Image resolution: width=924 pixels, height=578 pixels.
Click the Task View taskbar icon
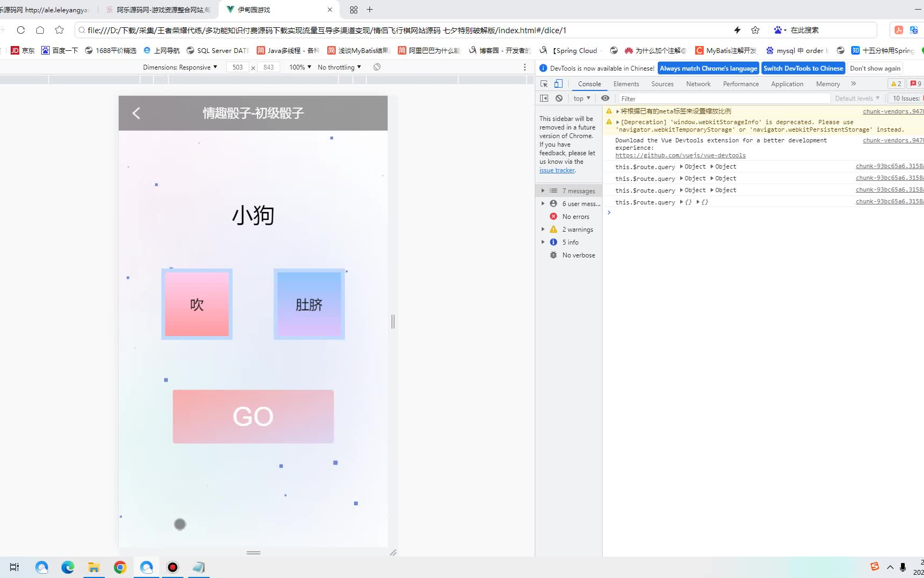pyautogui.click(x=14, y=567)
